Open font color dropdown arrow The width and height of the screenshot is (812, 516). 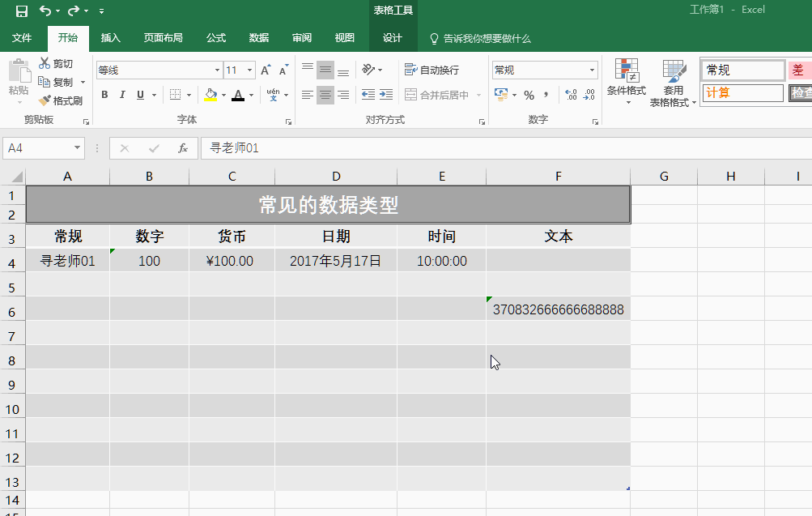click(x=251, y=95)
